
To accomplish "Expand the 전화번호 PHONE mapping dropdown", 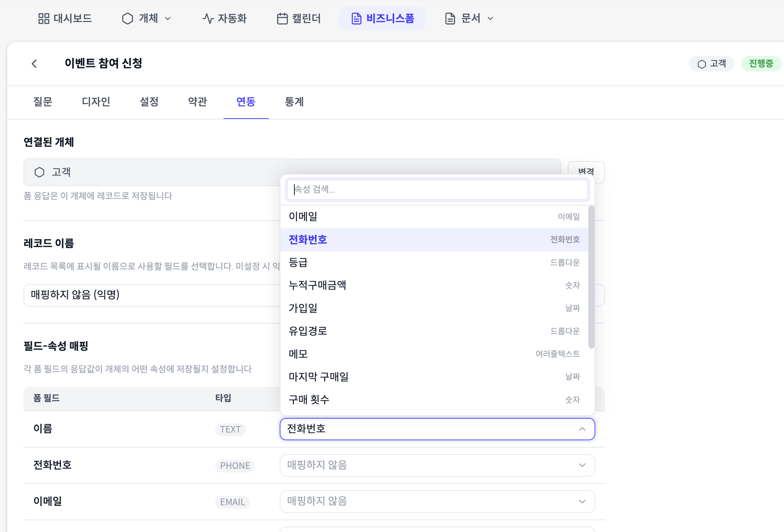I will (x=582, y=465).
